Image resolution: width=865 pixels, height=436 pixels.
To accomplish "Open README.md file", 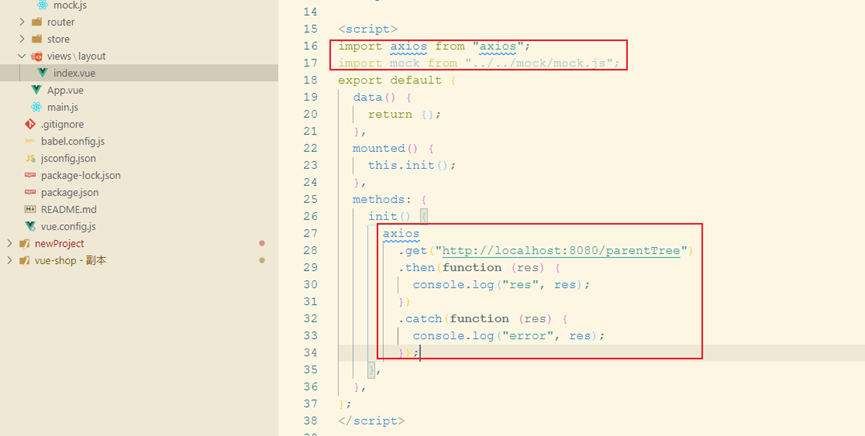I will [x=68, y=209].
